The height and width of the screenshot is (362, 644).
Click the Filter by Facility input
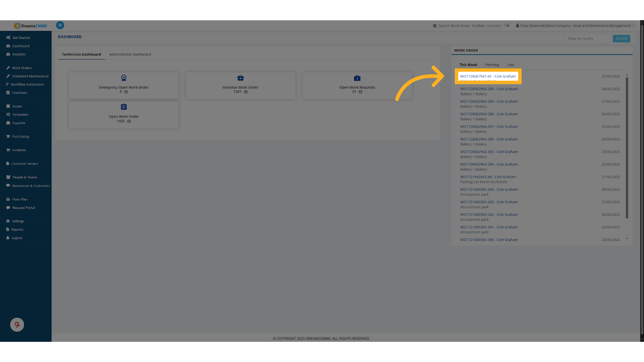point(588,39)
